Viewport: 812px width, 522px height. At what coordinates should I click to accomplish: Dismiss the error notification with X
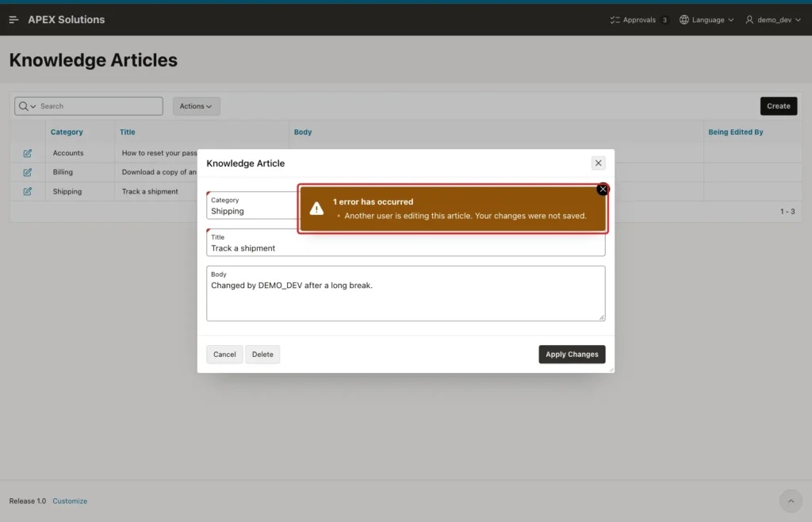[603, 190]
